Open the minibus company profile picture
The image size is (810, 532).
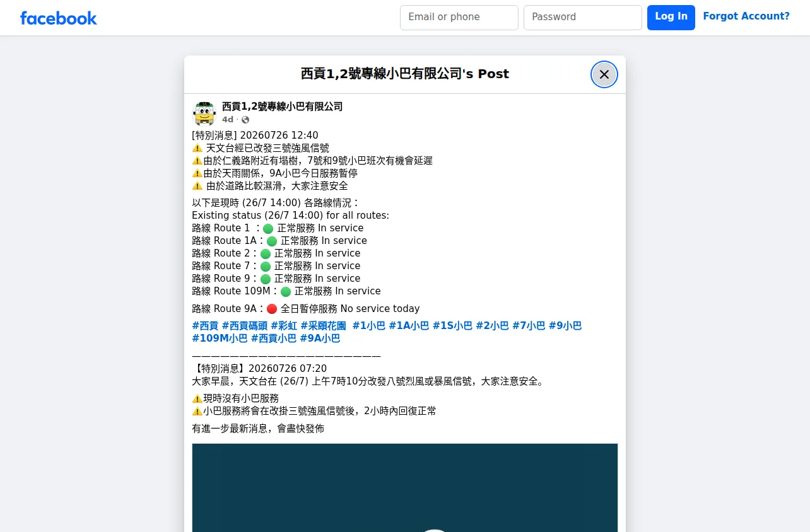(x=204, y=113)
